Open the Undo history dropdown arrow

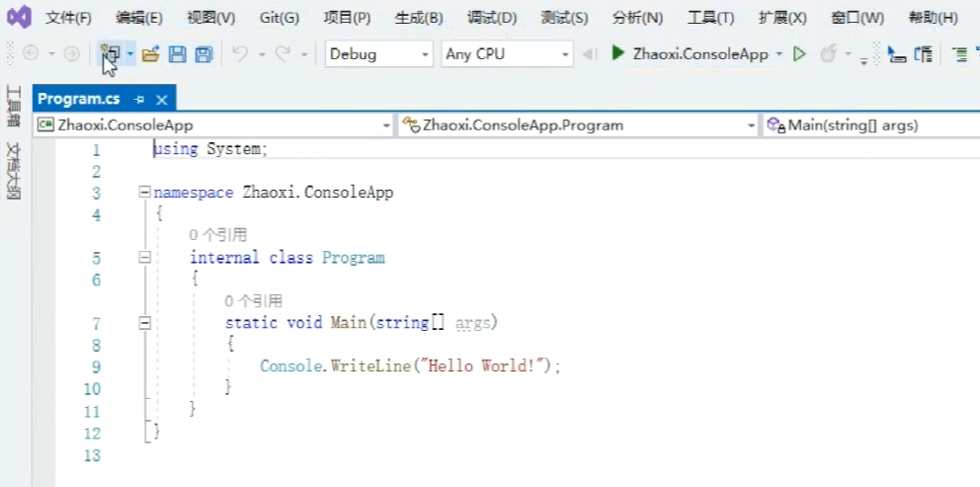pos(262,54)
